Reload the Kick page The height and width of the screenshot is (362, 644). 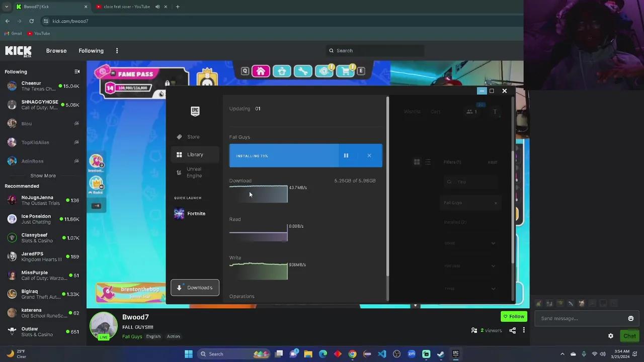point(31,21)
